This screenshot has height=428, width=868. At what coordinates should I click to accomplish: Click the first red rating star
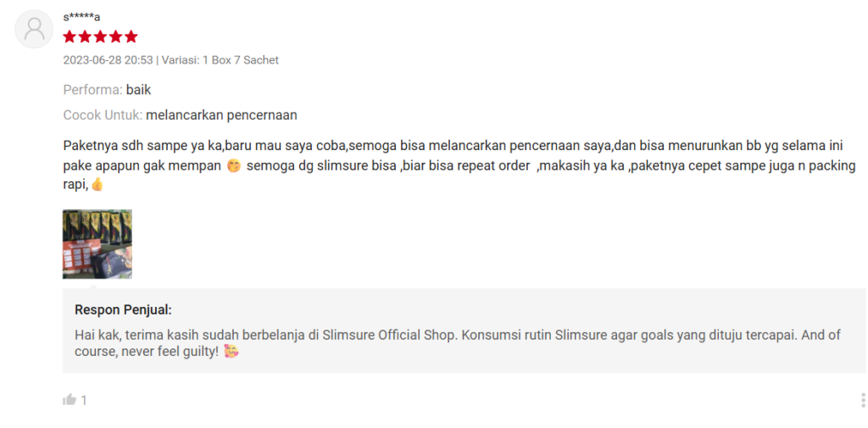[70, 37]
